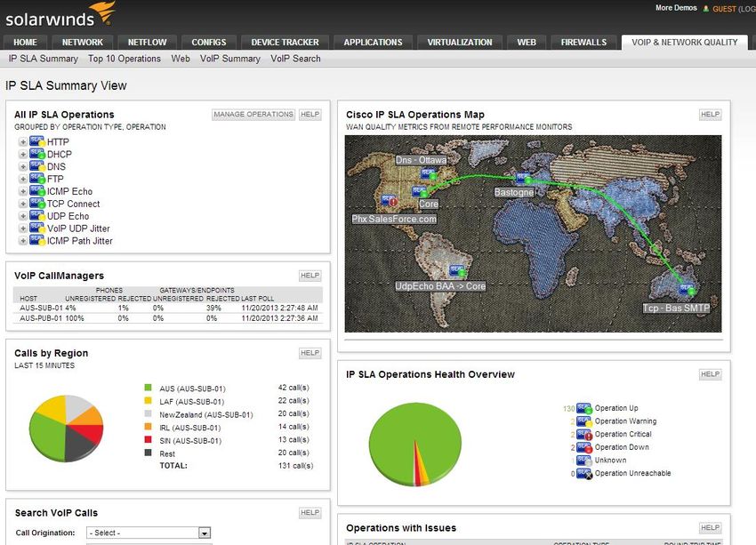Screen dimensions: 756x545
Task: Click the ICMP Echo operation icon
Action: [x=37, y=191]
